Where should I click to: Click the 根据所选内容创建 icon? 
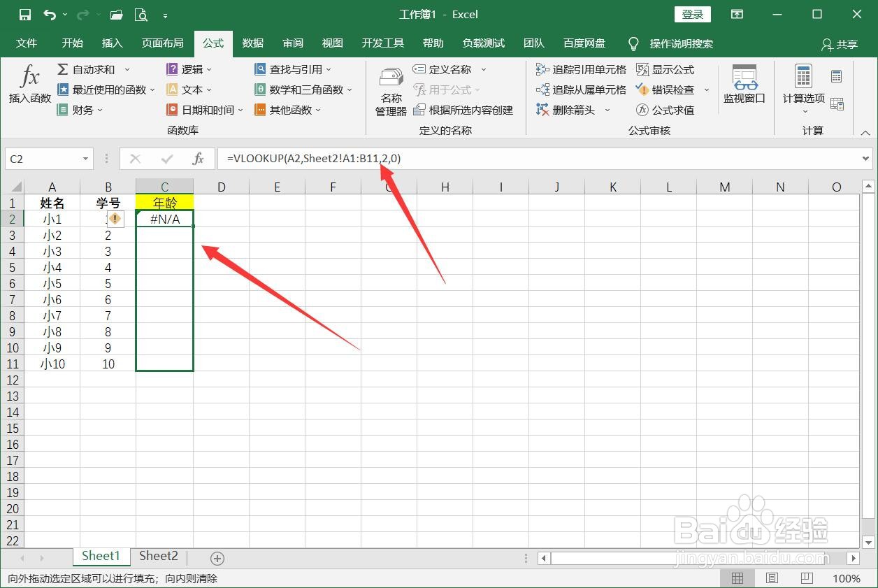tap(465, 110)
